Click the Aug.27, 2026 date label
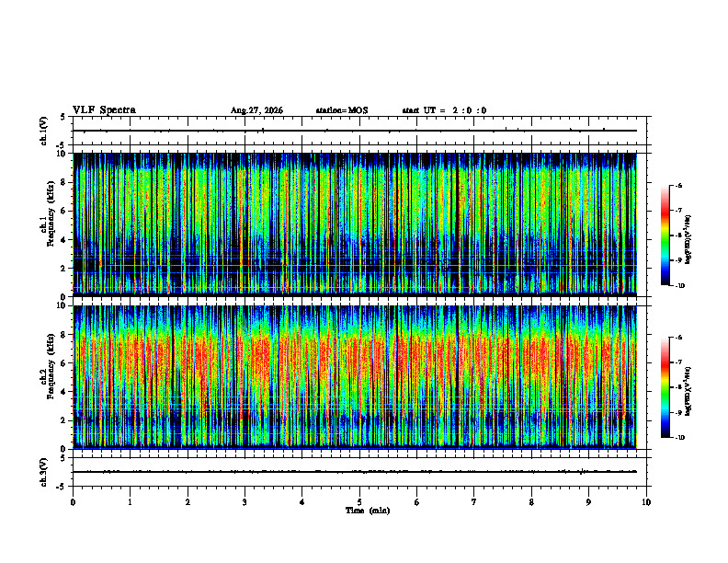 pos(256,110)
